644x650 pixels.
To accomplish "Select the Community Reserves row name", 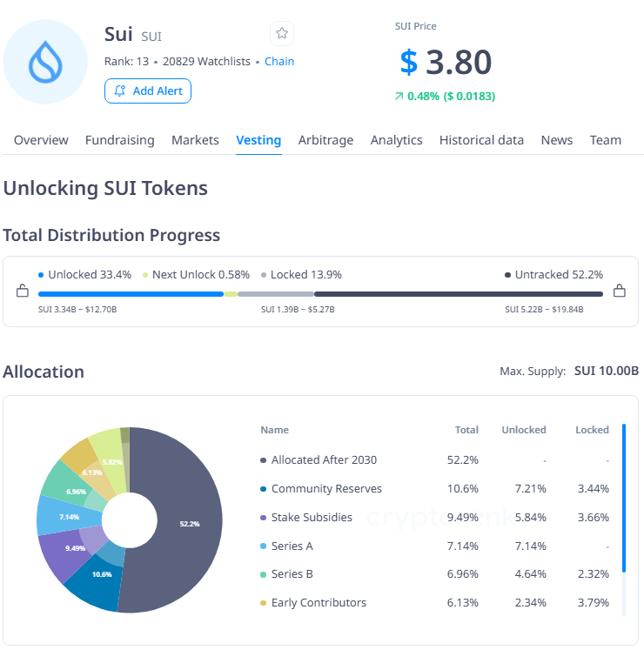I will click(326, 489).
